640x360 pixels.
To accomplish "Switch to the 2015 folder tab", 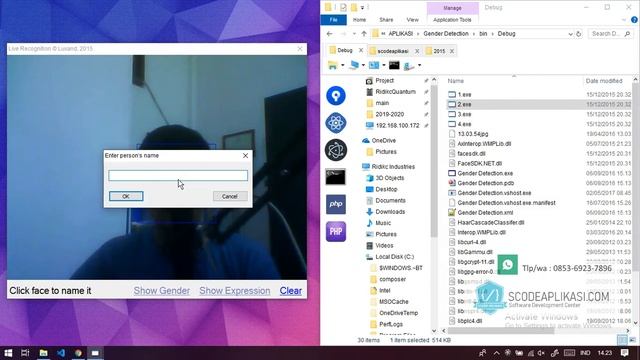I will pyautogui.click(x=439, y=51).
